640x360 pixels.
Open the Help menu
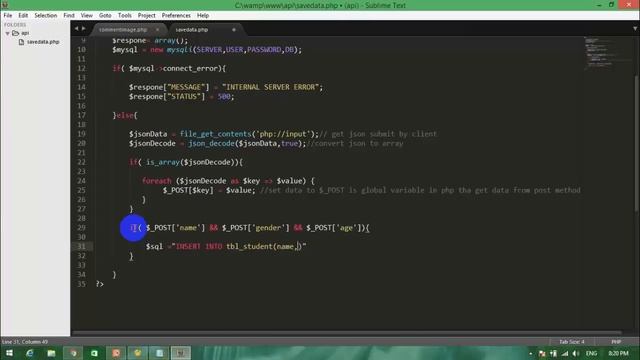click(x=203, y=16)
